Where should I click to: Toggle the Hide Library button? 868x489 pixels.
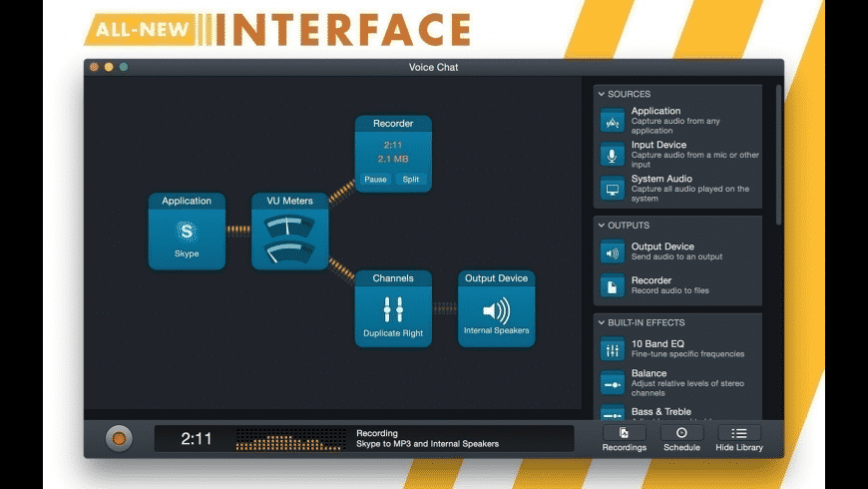tap(738, 437)
